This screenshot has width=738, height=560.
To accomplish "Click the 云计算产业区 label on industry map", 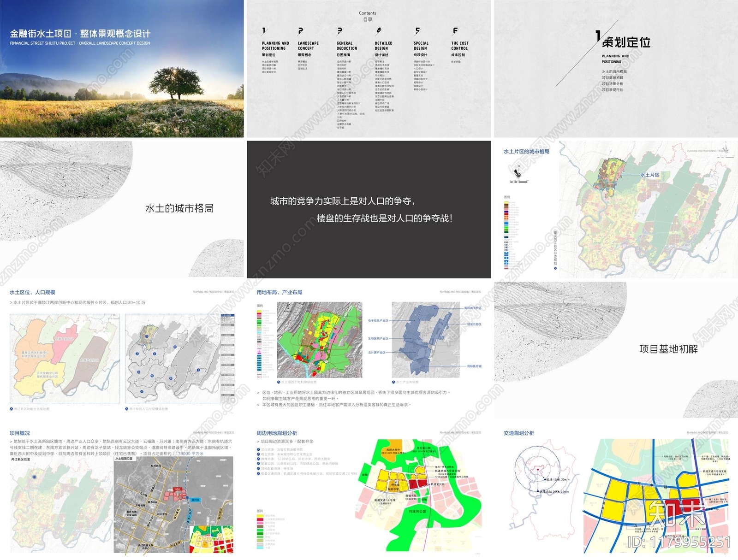I will [x=377, y=352].
